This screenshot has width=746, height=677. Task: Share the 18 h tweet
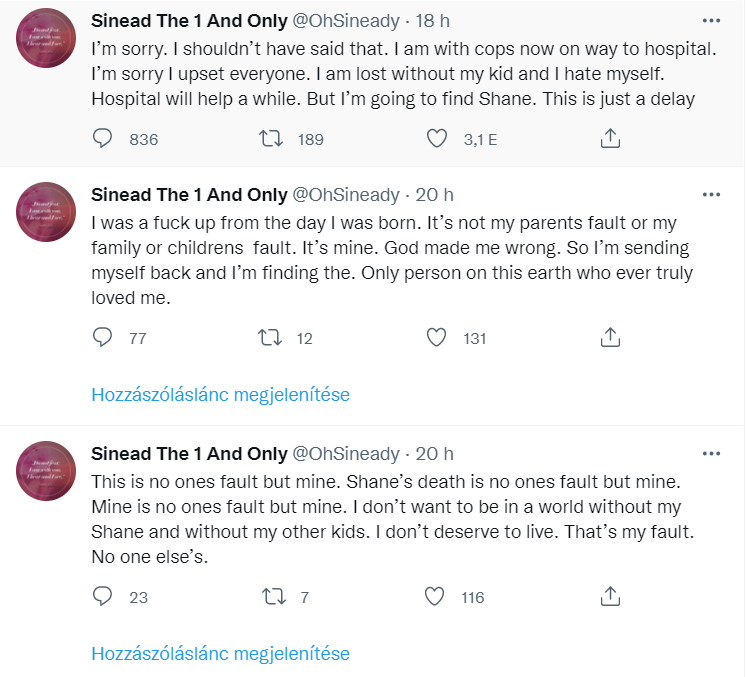[609, 139]
